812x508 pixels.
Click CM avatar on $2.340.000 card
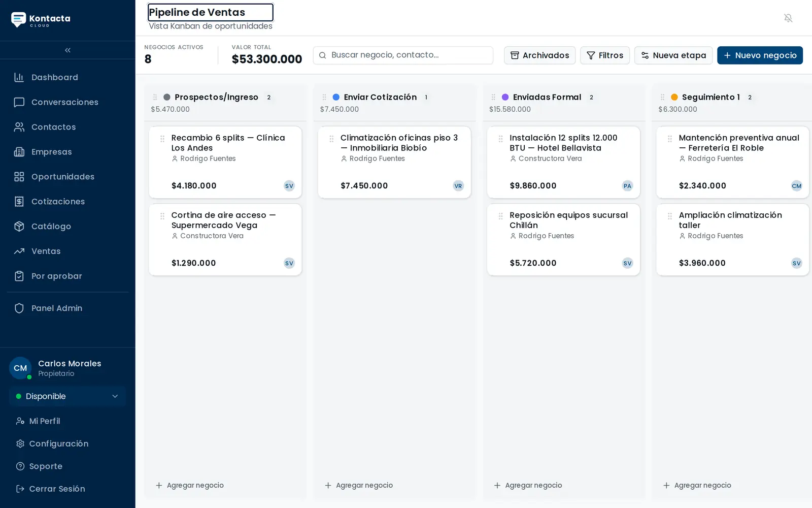tap(797, 186)
